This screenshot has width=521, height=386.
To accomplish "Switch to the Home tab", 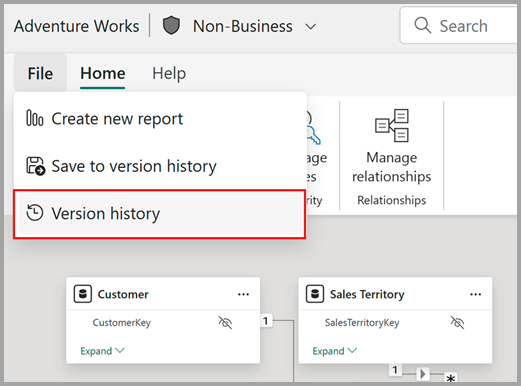I will click(x=103, y=73).
